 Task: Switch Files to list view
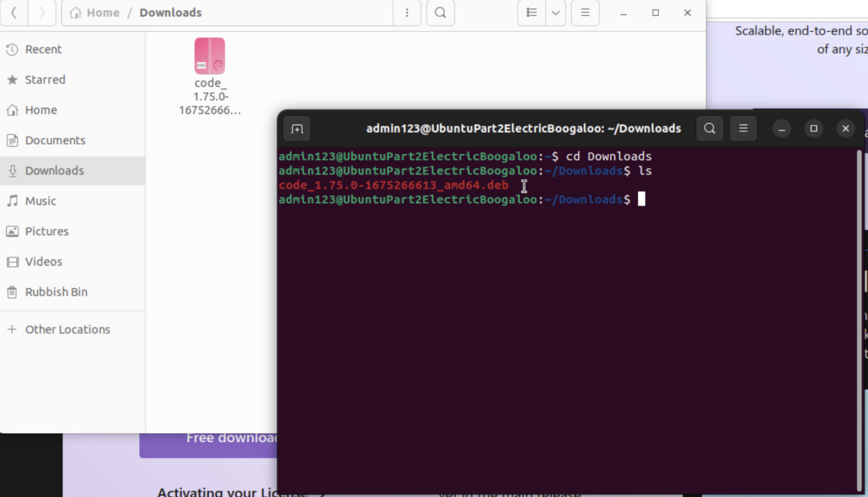click(531, 12)
